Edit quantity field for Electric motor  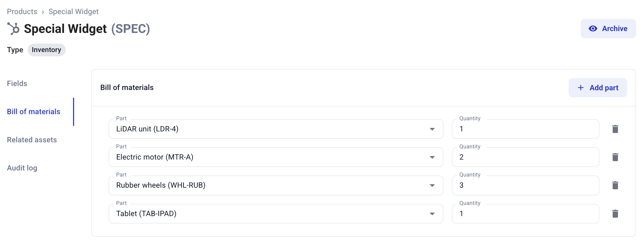coord(525,157)
